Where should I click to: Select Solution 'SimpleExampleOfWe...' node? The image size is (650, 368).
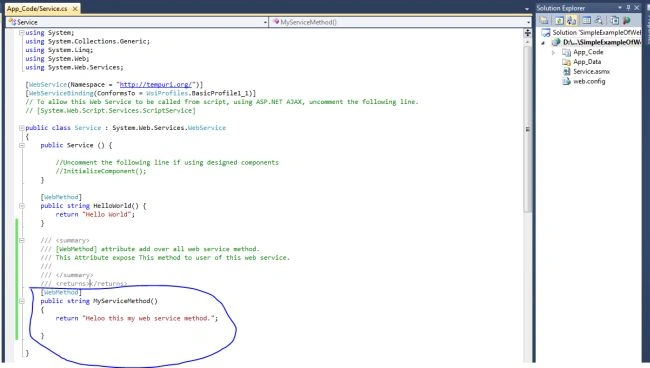pos(597,32)
